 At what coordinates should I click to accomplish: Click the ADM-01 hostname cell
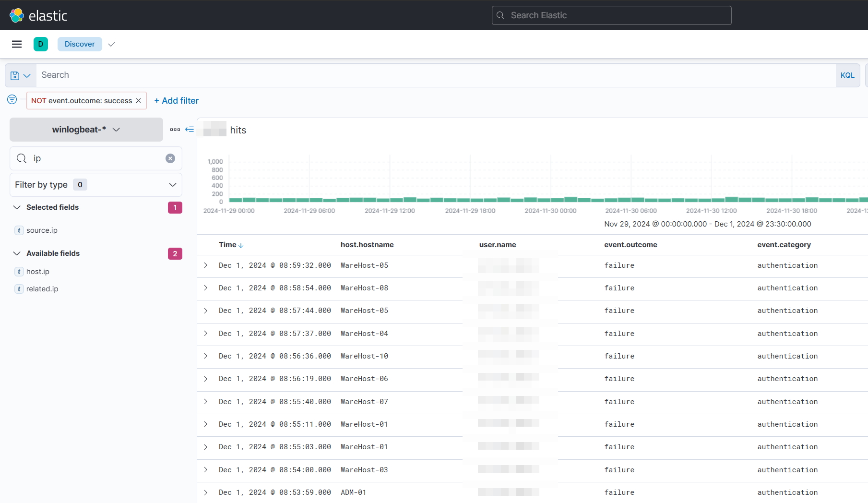(x=353, y=492)
